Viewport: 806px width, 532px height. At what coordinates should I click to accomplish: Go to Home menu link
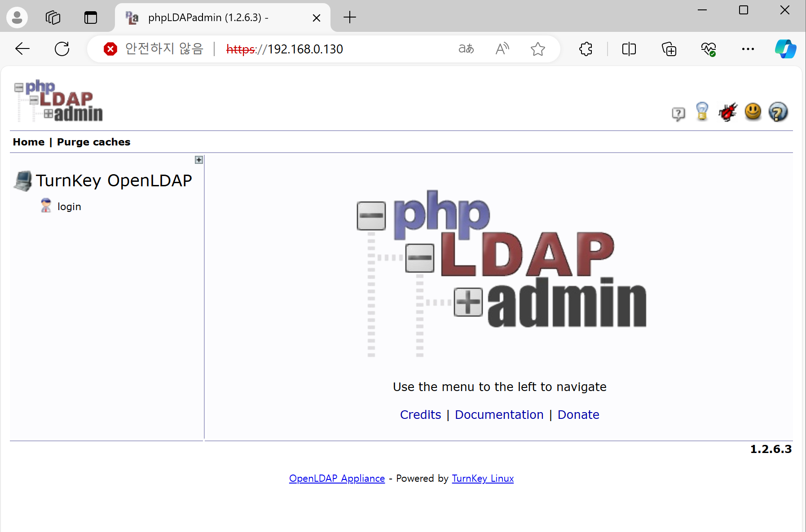click(29, 142)
